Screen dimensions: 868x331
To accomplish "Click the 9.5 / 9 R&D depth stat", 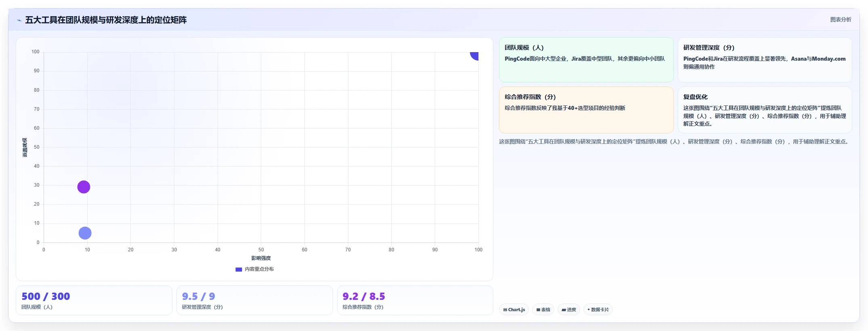I will pyautogui.click(x=198, y=296).
